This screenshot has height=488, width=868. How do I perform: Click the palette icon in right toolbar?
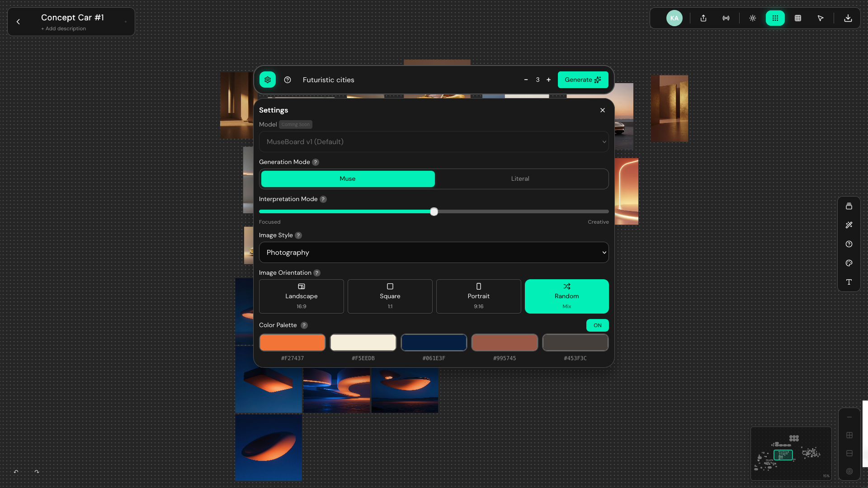(849, 263)
